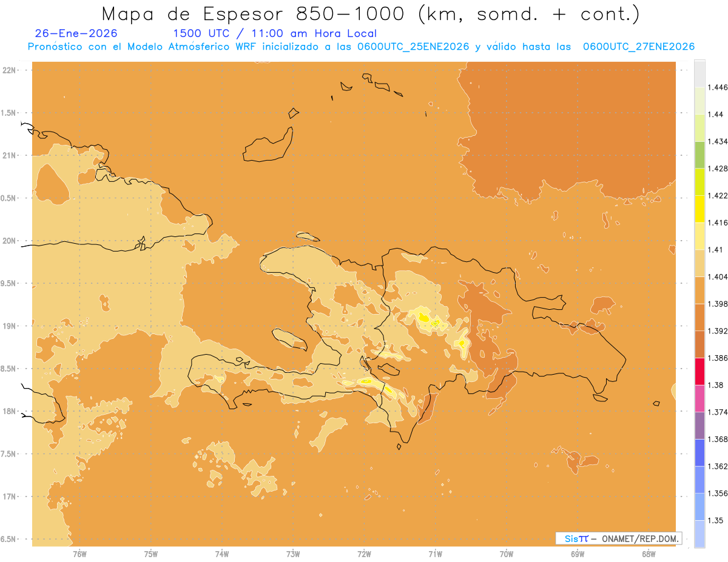The height and width of the screenshot is (562, 728).
Task: Click the purple legend swatch below 1.374
Action: (699, 426)
